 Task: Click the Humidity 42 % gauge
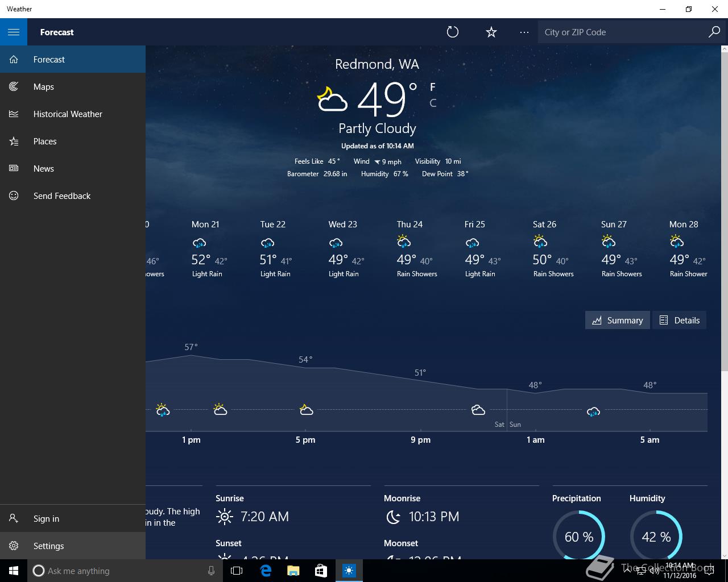tap(656, 537)
